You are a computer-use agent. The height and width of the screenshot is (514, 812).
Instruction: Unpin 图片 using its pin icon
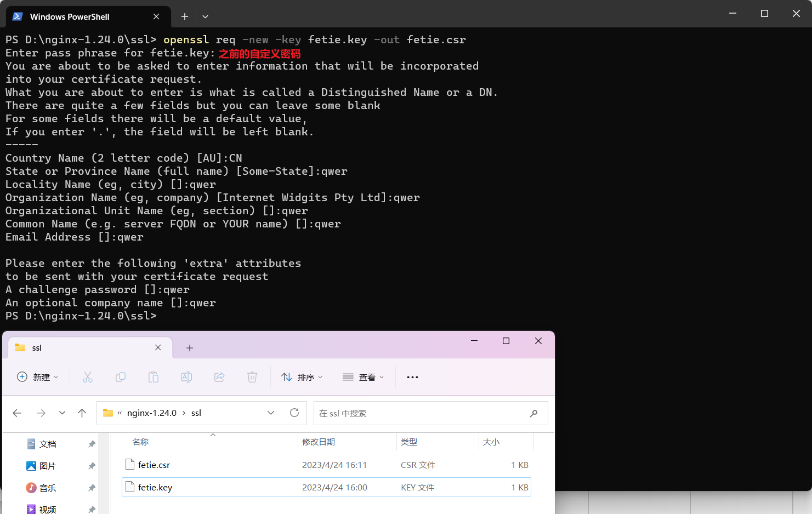[92, 466]
